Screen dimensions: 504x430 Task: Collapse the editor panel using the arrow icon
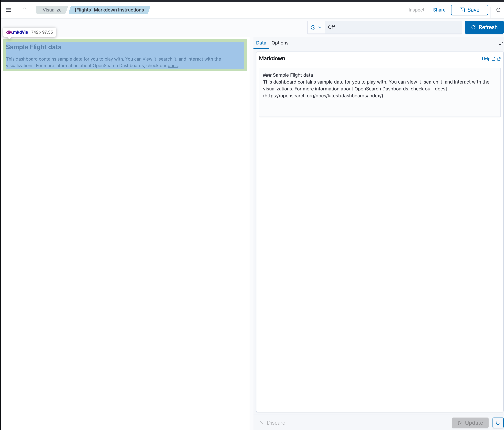click(501, 43)
